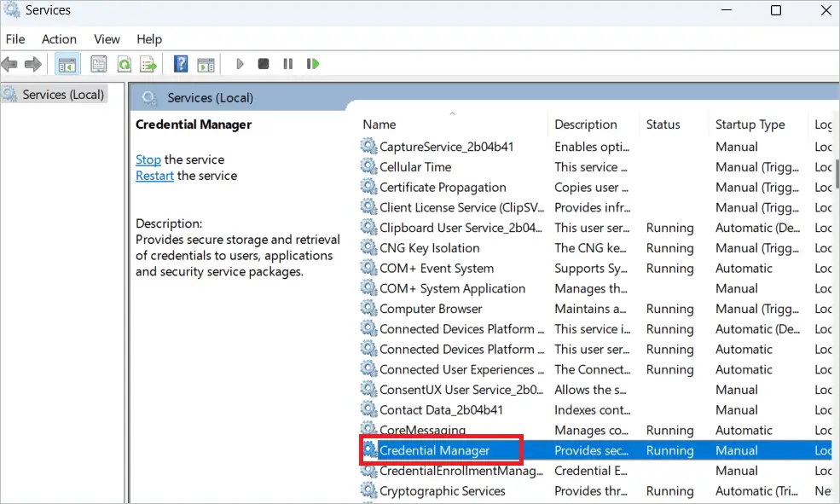
Task: Open the Help toolbar icon
Action: [x=181, y=64]
